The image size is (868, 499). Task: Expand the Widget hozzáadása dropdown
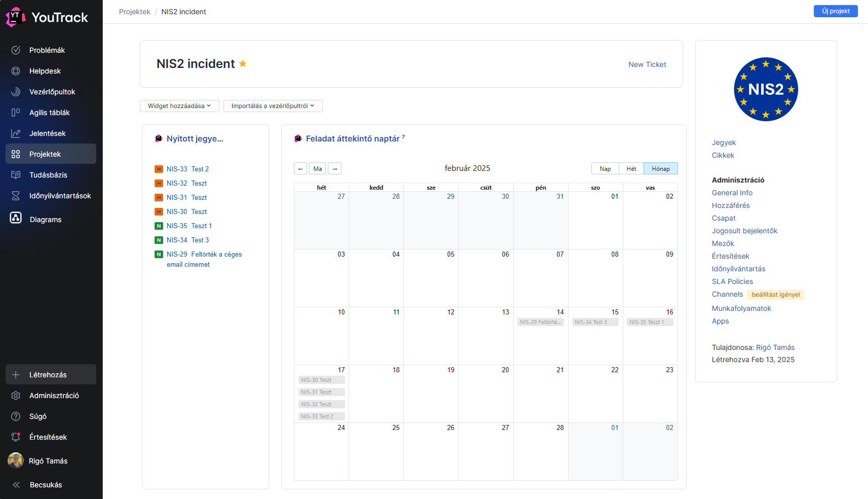point(179,106)
